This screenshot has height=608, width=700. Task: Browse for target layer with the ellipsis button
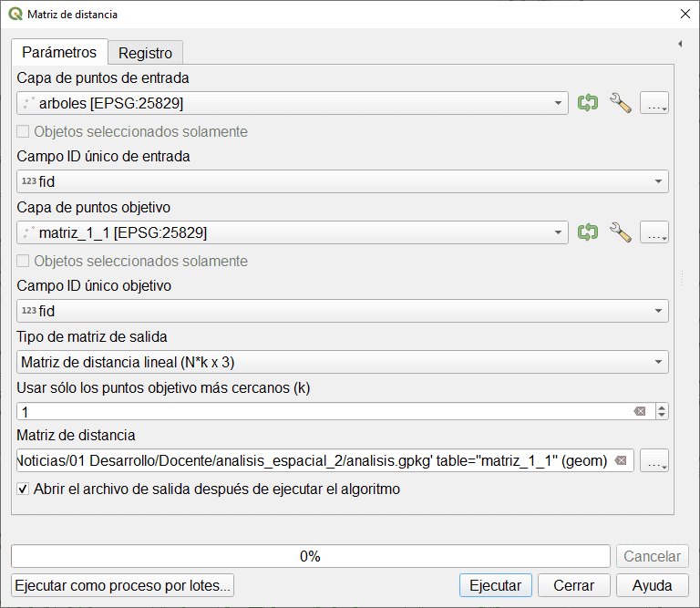654,232
